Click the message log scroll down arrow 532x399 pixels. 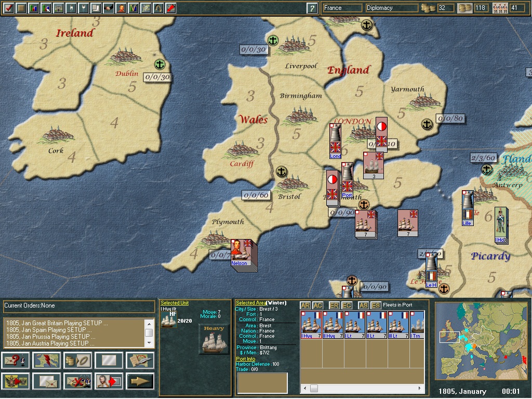tap(149, 343)
